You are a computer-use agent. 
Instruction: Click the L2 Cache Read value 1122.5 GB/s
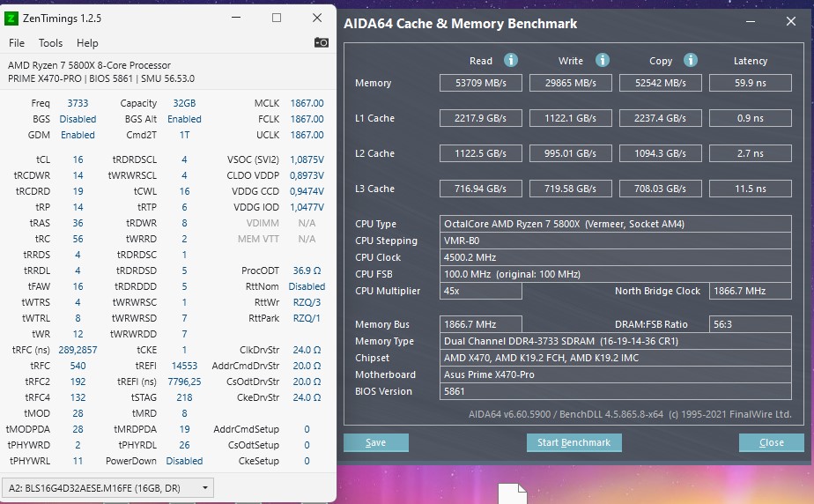tap(481, 153)
